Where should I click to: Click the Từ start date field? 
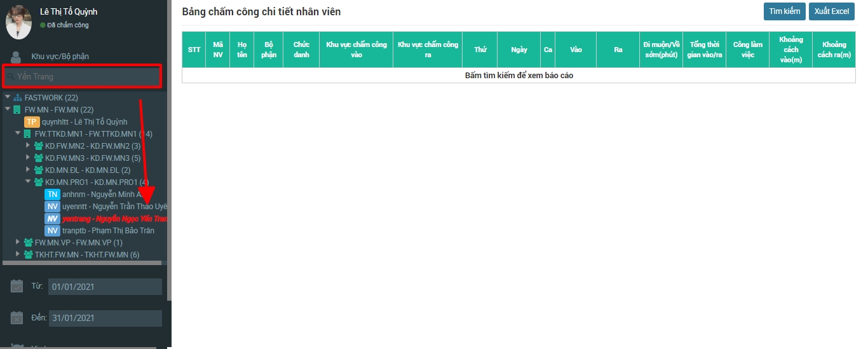pos(105,287)
